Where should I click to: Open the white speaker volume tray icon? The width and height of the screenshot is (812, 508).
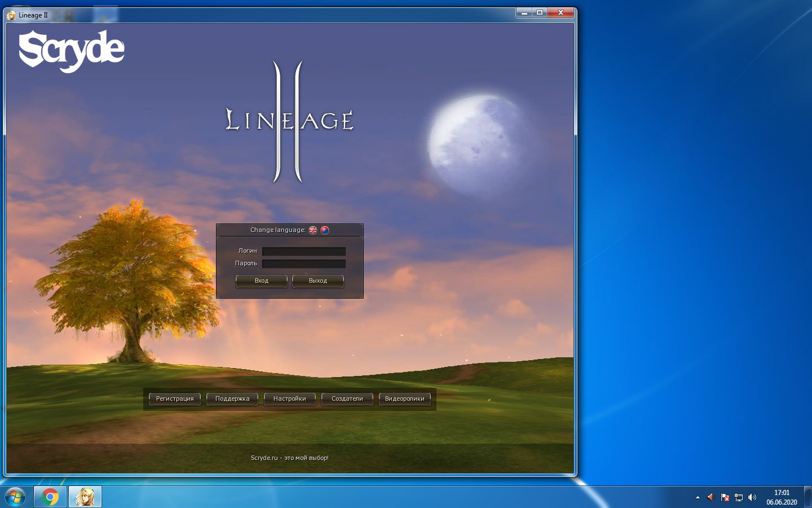coord(752,497)
